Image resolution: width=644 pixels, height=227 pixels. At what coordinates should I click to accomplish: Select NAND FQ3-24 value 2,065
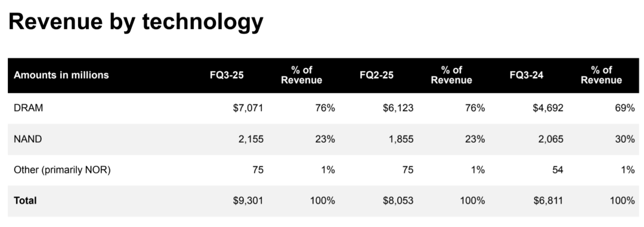point(551,139)
